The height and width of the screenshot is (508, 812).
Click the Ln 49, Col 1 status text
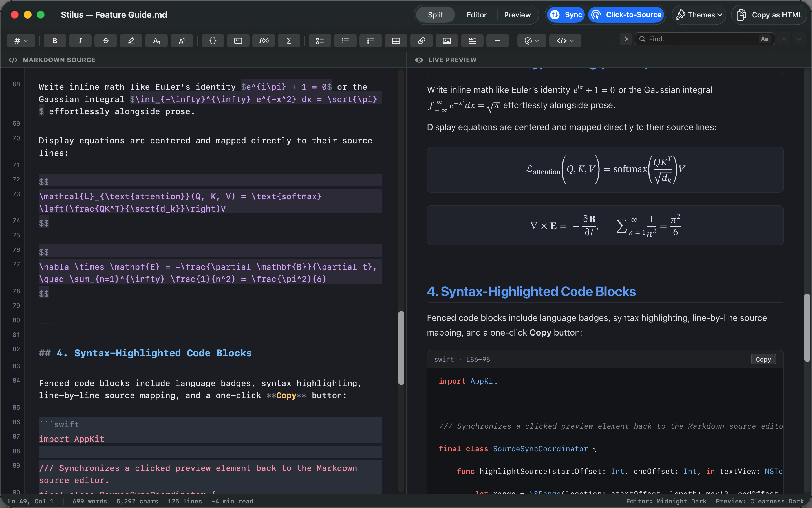(x=30, y=501)
